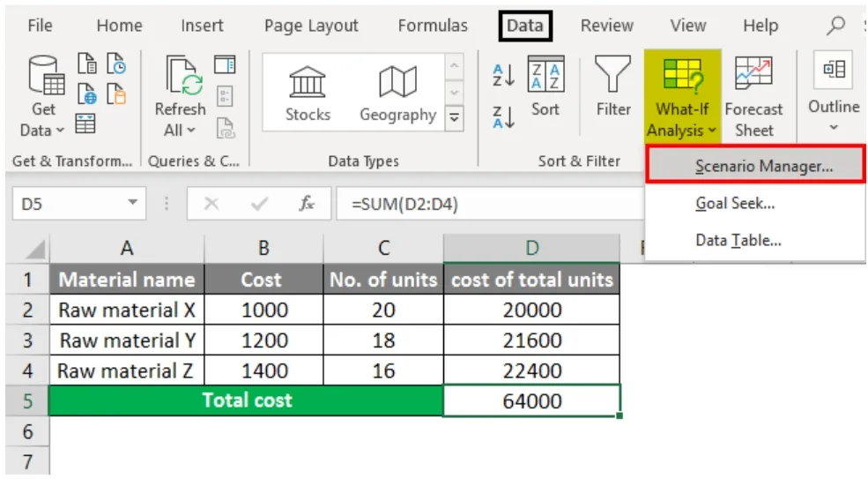Click the Recent Sources clock icon
Screen dimensions: 868x479
tap(116, 64)
